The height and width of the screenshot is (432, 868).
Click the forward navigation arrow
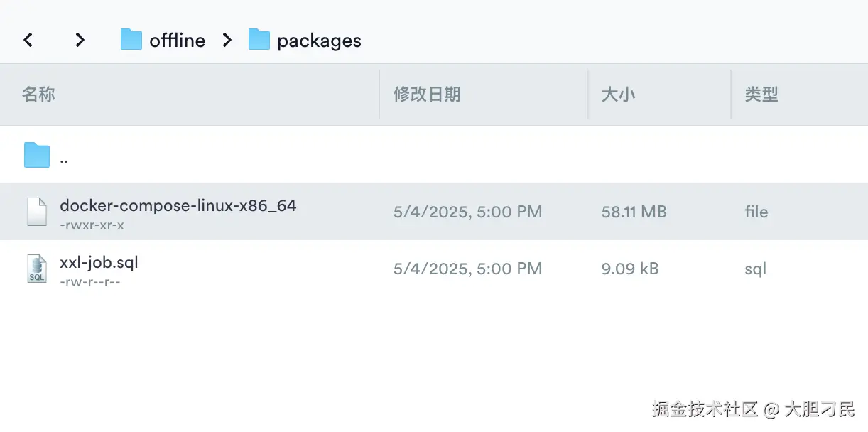coord(80,40)
